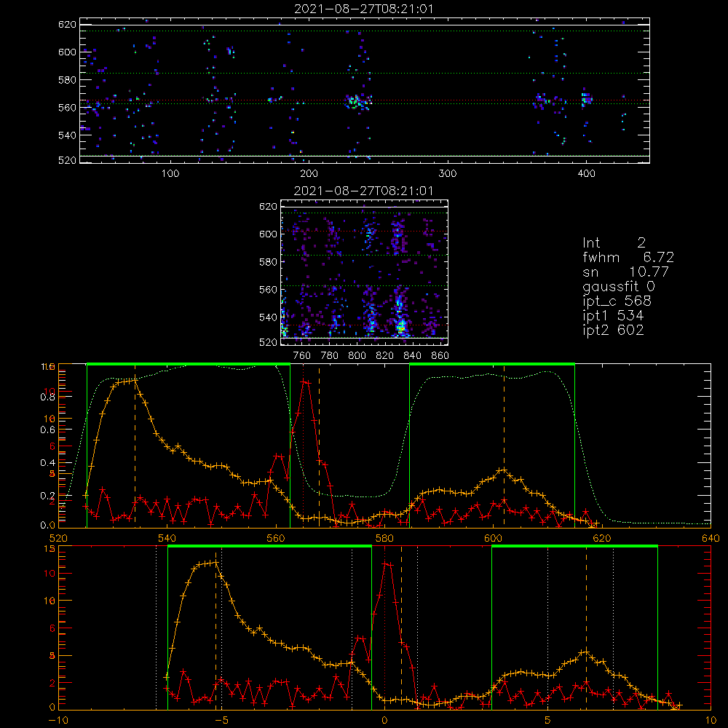
Task: Select the 'ipt1 534' readout line
Action: pyautogui.click(x=613, y=316)
